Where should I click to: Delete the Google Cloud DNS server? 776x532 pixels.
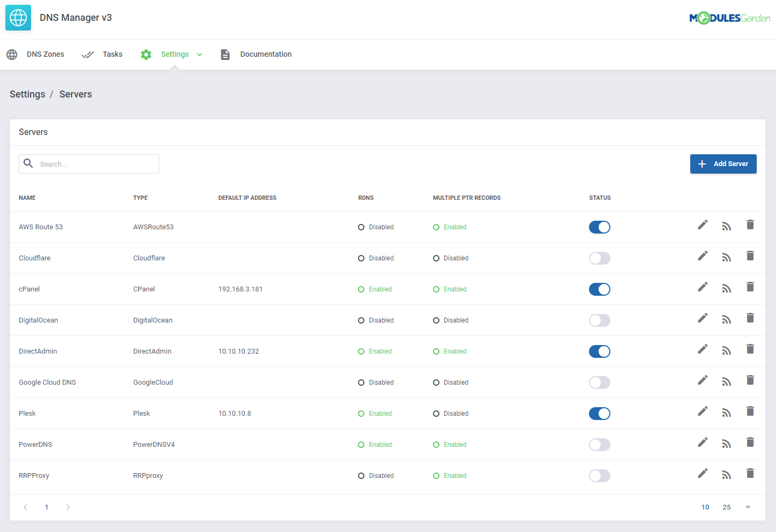click(x=750, y=380)
